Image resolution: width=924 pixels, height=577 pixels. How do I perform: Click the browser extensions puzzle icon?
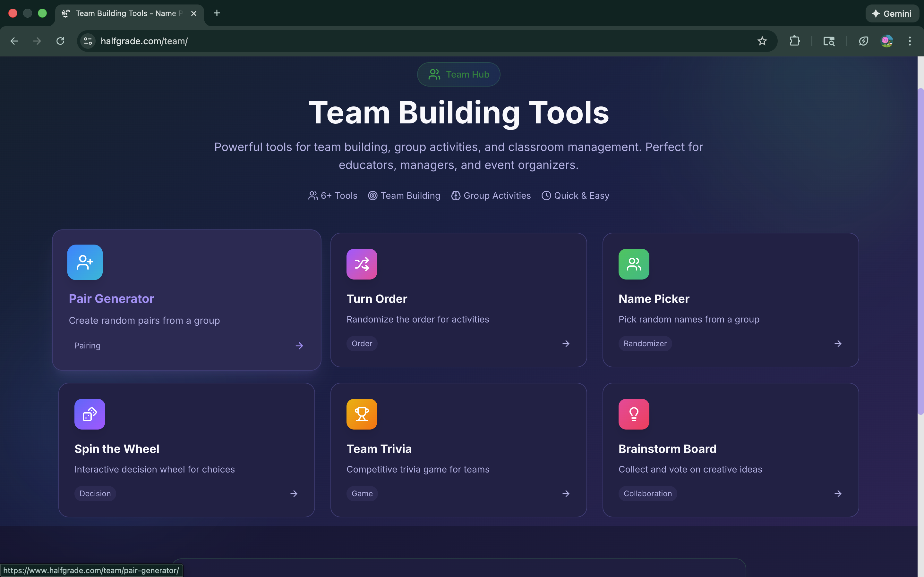pyautogui.click(x=795, y=41)
